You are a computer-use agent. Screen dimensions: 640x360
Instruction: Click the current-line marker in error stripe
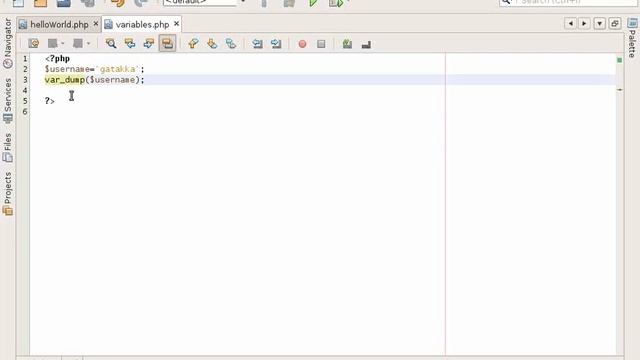[x=620, y=89]
